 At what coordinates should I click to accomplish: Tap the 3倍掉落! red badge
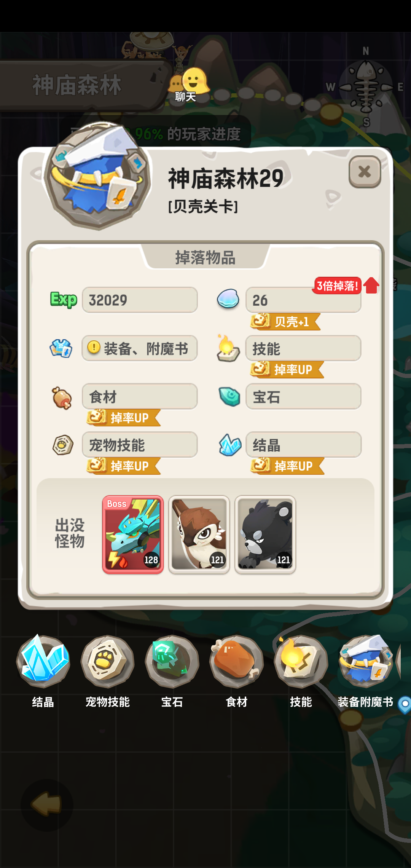pos(337,286)
